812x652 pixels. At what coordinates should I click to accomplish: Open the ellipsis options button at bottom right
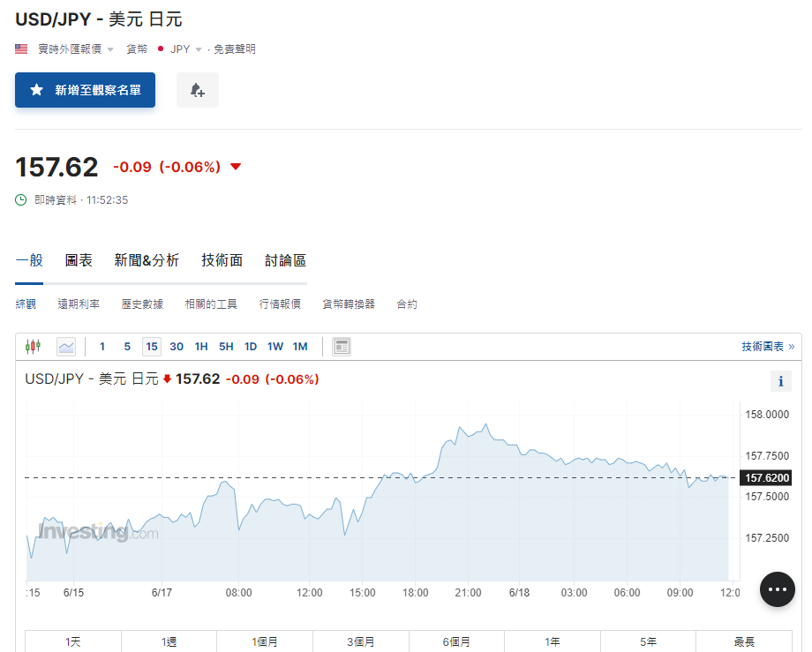pyautogui.click(x=777, y=588)
